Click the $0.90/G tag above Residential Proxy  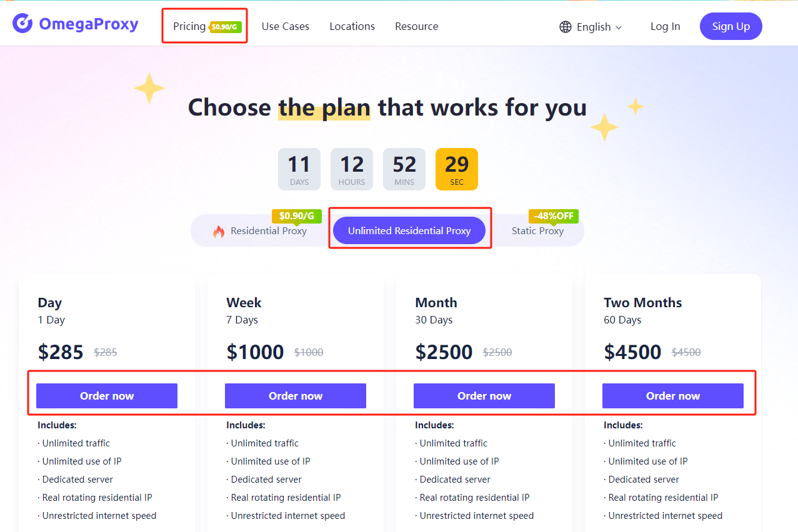point(297,216)
